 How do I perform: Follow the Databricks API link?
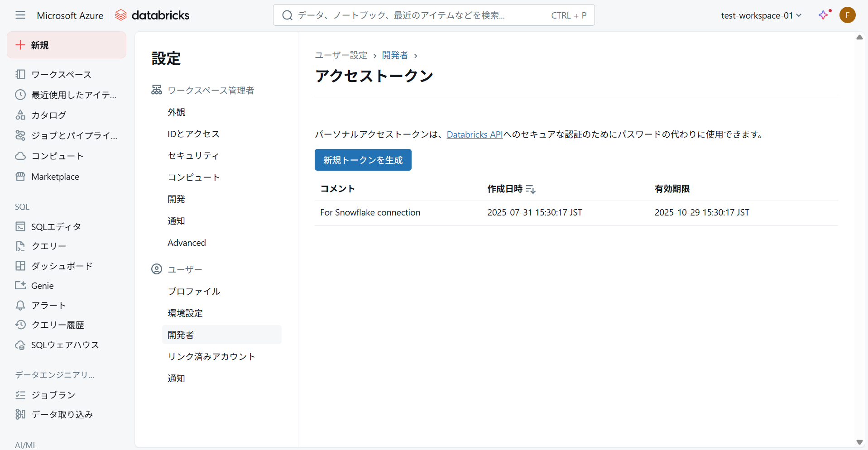pos(475,134)
